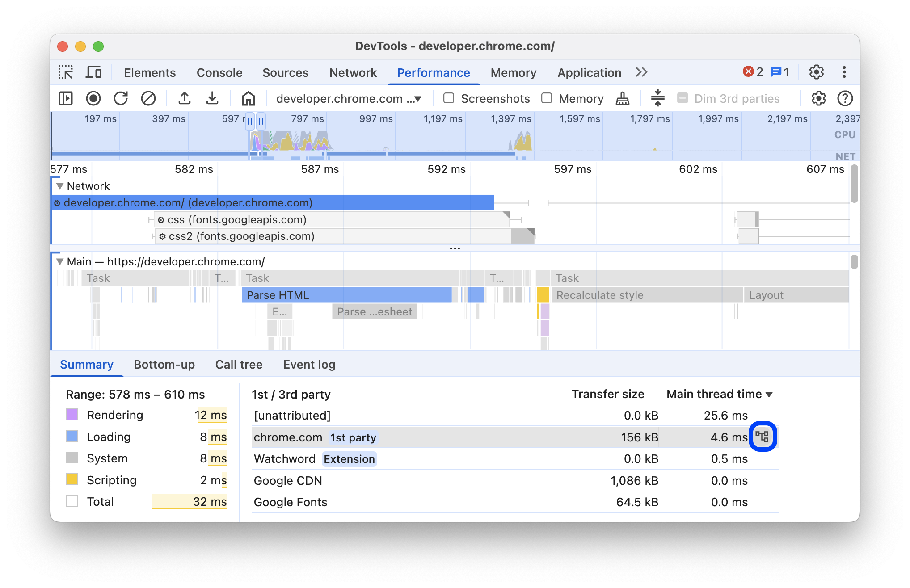Switch to the Bottom-up tab
This screenshot has width=910, height=588.
[164, 365]
